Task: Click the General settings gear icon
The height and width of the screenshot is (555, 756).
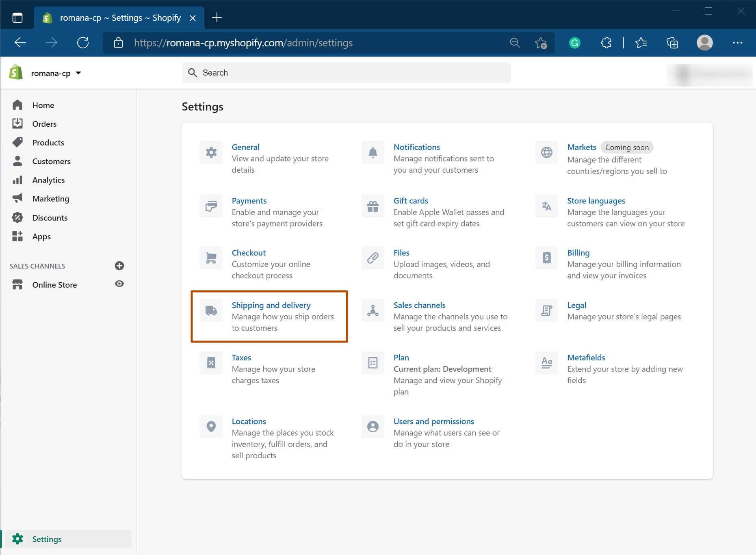Action: click(211, 152)
